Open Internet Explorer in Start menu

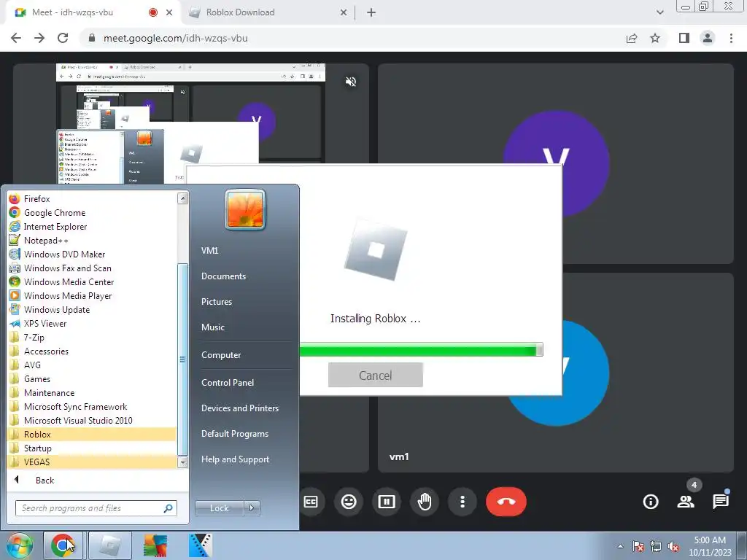pyautogui.click(x=55, y=226)
